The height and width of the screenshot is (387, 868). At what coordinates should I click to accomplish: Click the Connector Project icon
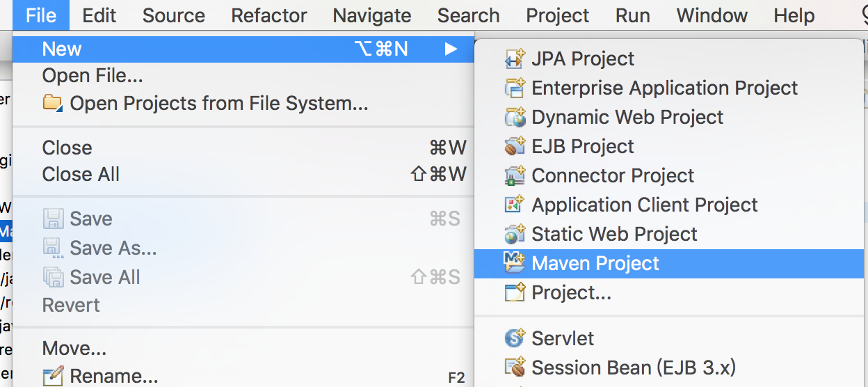click(x=514, y=176)
